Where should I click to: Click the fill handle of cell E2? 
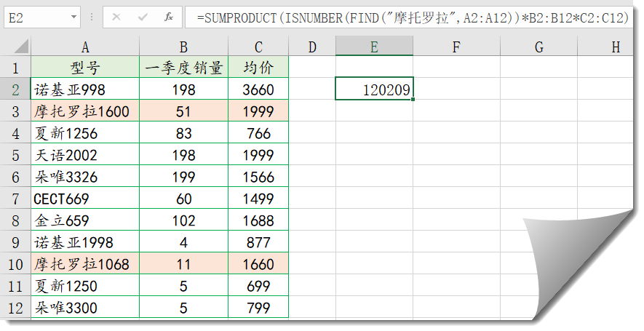[413, 99]
